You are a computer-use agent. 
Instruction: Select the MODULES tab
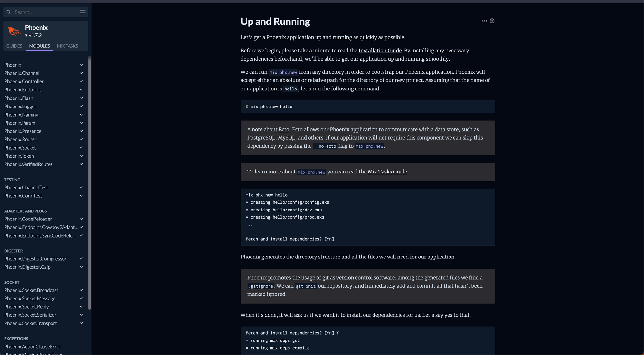click(39, 46)
